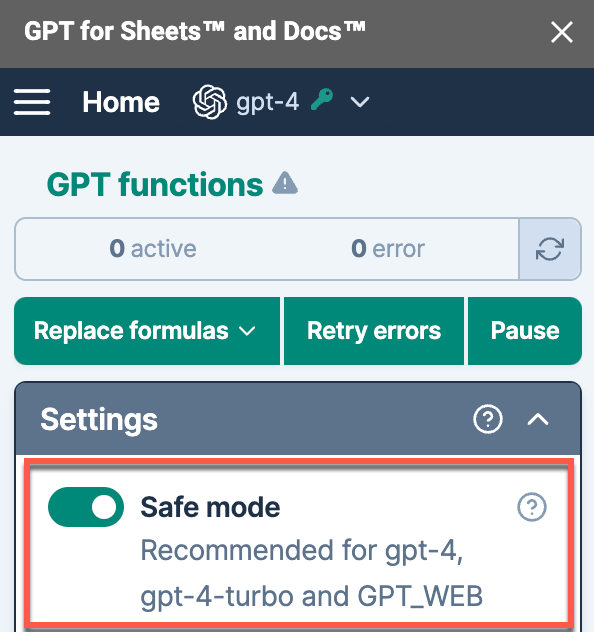Open Settings help question mark icon

point(488,419)
